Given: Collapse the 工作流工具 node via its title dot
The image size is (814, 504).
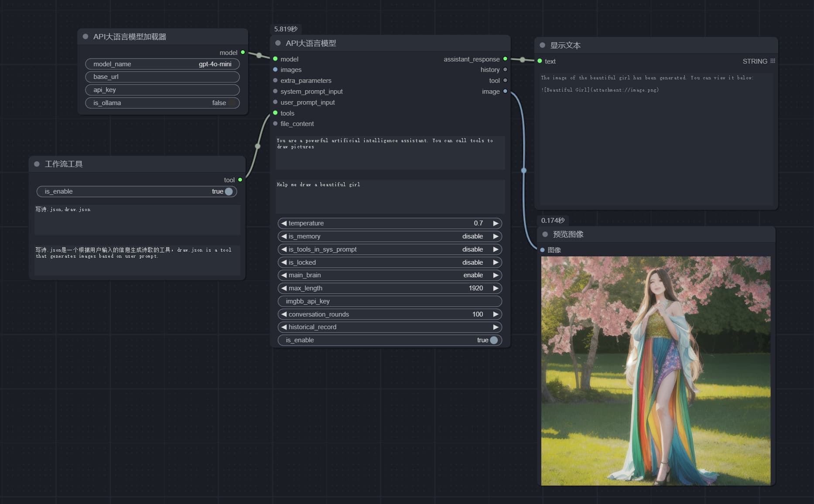Looking at the screenshot, I should click(x=37, y=164).
